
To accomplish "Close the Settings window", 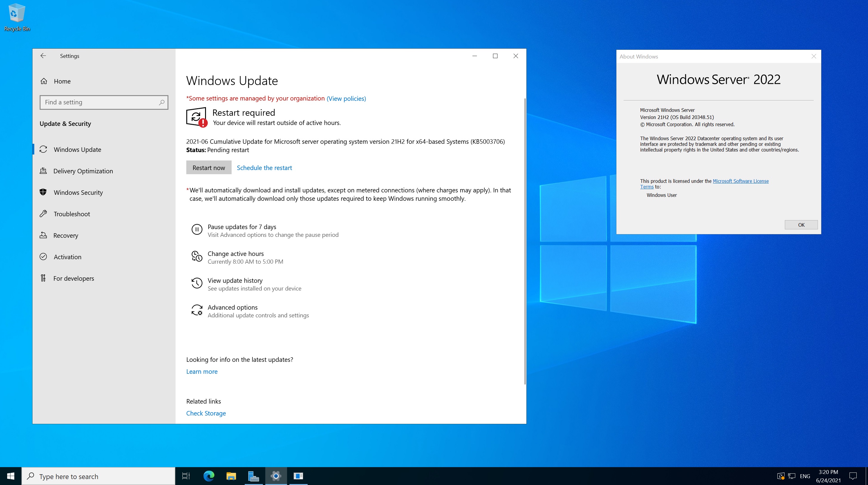I will click(x=516, y=56).
